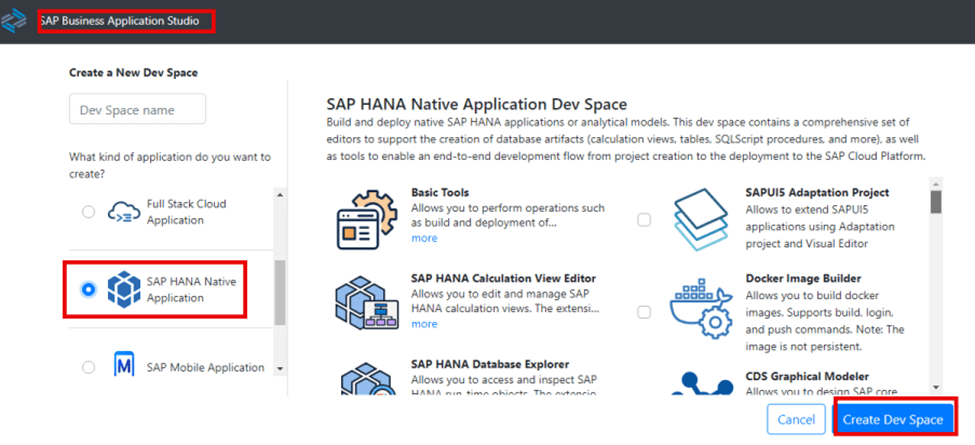Click the 'Full Stack Cloud Application' label
The width and height of the screenshot is (975, 445).
pyautogui.click(x=187, y=212)
